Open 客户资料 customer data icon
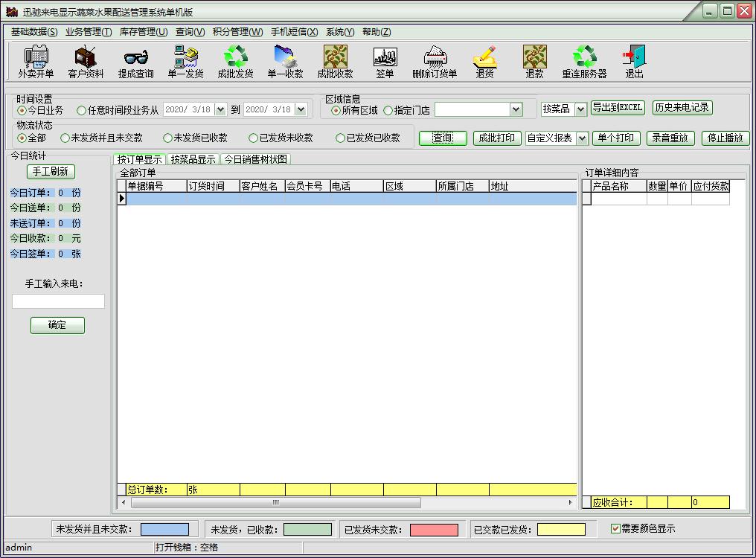Screen dimensions: 756x558 coord(86,62)
